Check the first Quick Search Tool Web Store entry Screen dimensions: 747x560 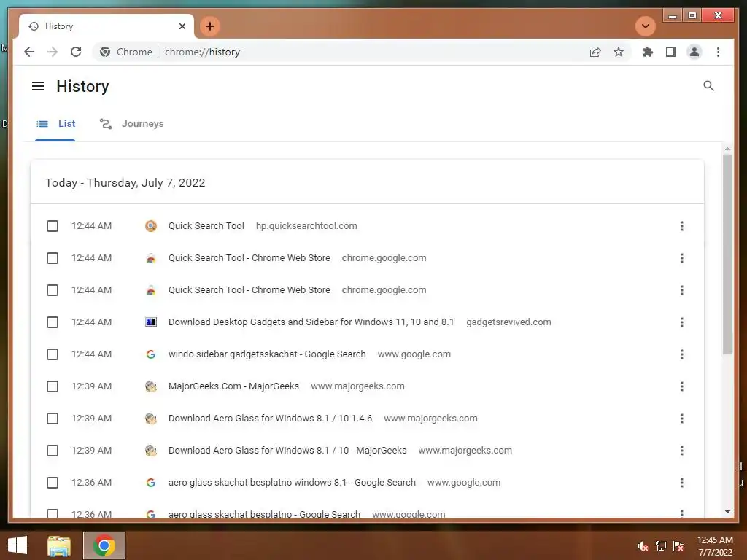pyautogui.click(x=53, y=258)
